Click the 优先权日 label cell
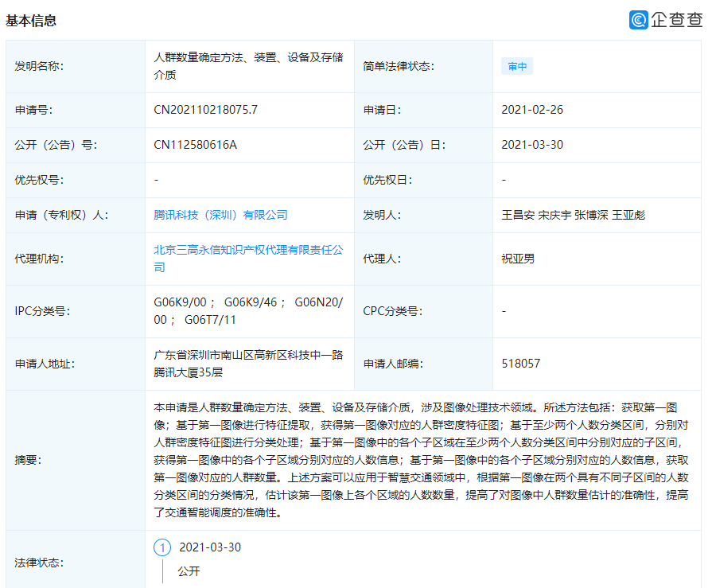 (x=424, y=180)
